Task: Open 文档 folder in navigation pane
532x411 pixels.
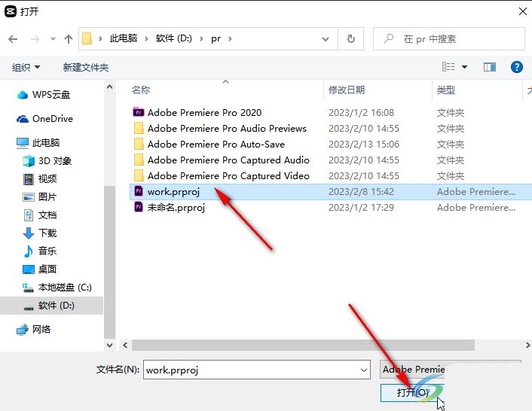Action: click(x=40, y=215)
